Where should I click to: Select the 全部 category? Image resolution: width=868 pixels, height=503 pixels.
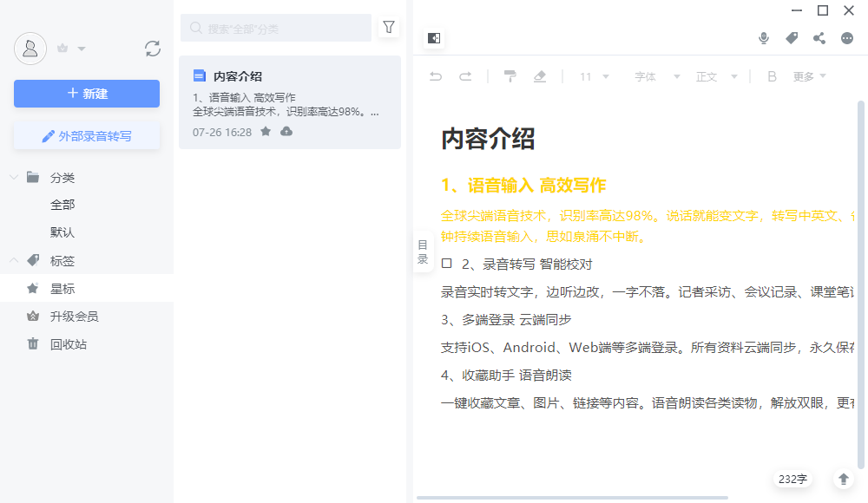[62, 205]
